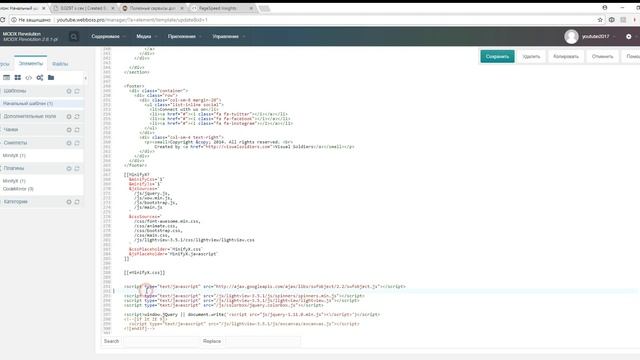This screenshot has height=360, width=640.
Task: Select Начальный шаблон (1) in tree
Action: (28, 104)
